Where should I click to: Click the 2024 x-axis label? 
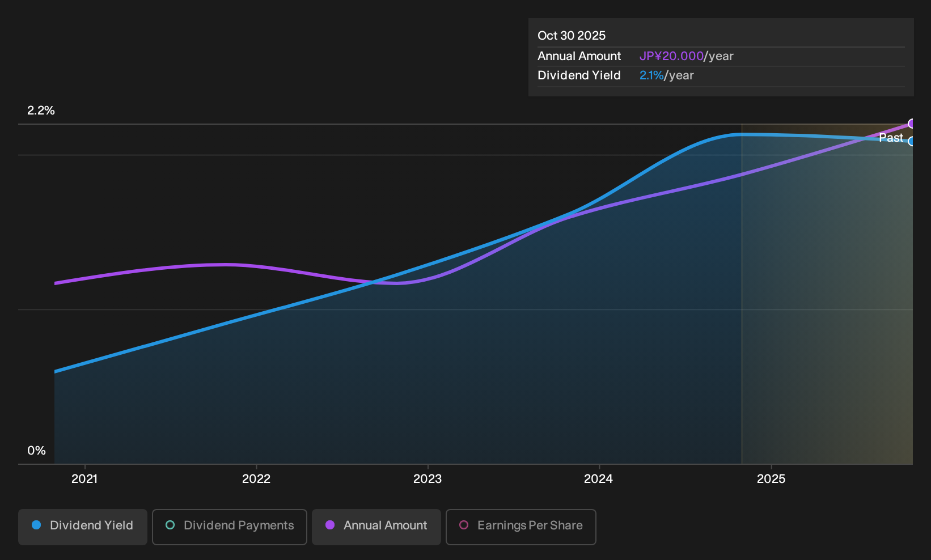tap(599, 479)
